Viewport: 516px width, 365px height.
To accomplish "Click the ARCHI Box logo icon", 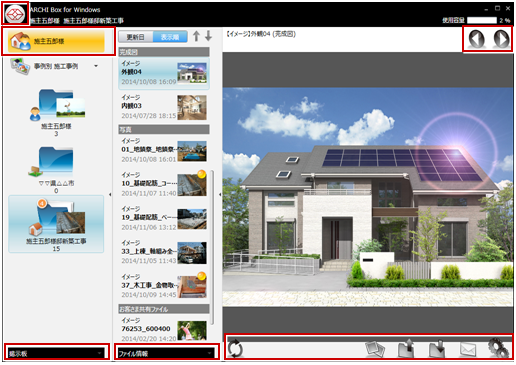I will (x=16, y=14).
